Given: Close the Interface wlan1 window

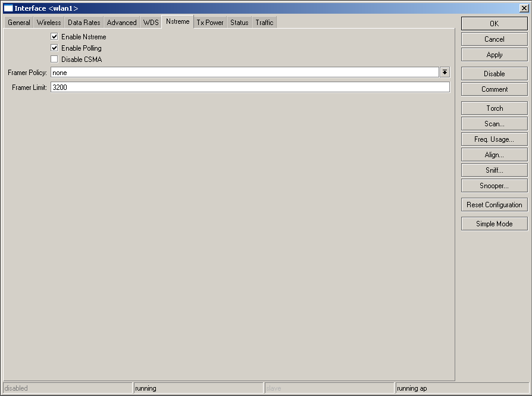Looking at the screenshot, I should point(523,8).
